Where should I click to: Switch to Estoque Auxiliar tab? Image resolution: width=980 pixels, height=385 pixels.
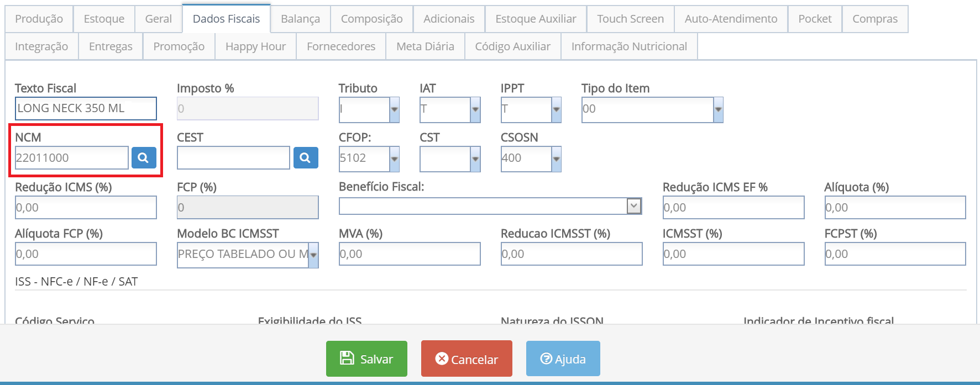pyautogui.click(x=536, y=19)
